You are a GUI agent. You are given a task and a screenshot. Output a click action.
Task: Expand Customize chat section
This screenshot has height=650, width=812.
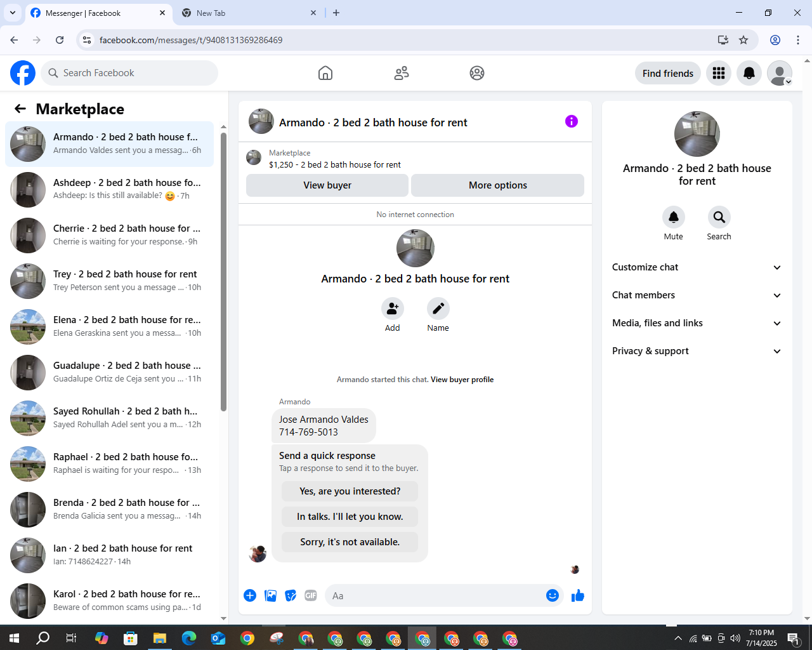pos(697,267)
